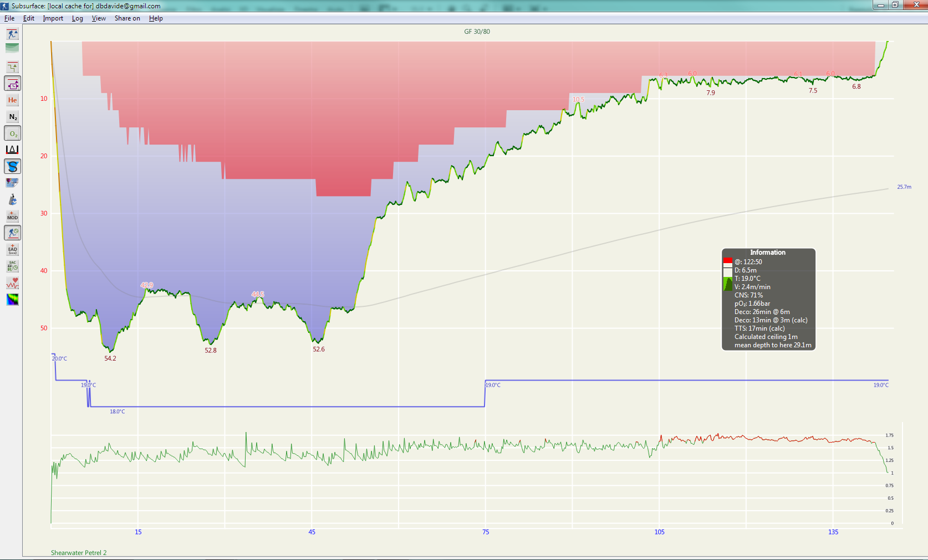Screen dimensions: 928x560
Task: Select the blue S scale graph tool
Action: pyautogui.click(x=12, y=166)
